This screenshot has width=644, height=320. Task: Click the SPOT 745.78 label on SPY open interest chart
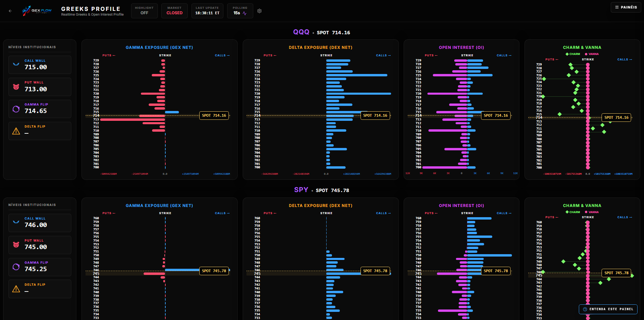coord(496,271)
